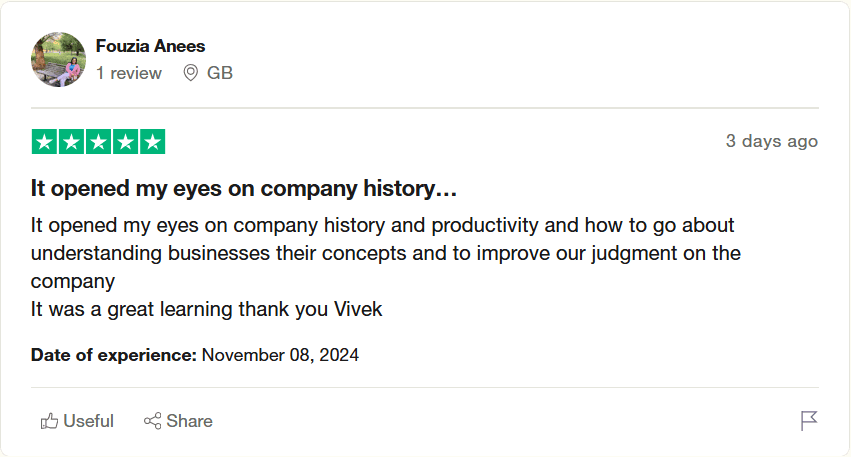This screenshot has height=457, width=851.
Task: Click the fourth green rating star
Action: [x=125, y=142]
